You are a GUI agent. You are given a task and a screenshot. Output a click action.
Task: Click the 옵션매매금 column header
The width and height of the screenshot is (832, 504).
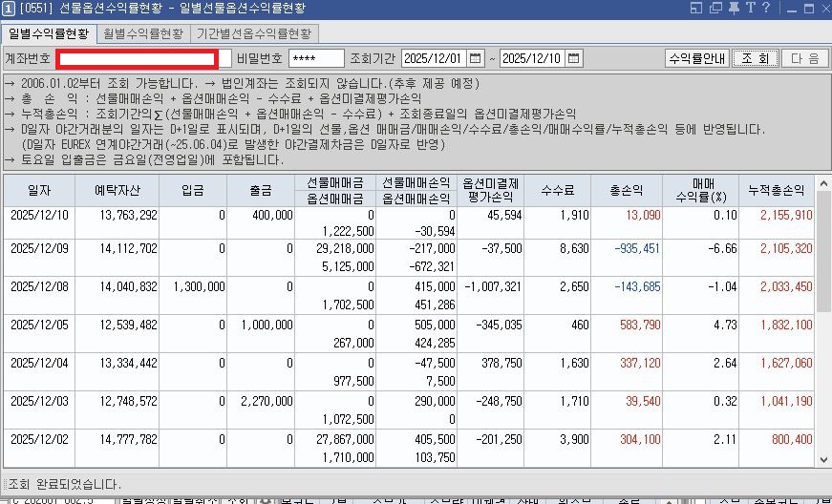tap(335, 199)
